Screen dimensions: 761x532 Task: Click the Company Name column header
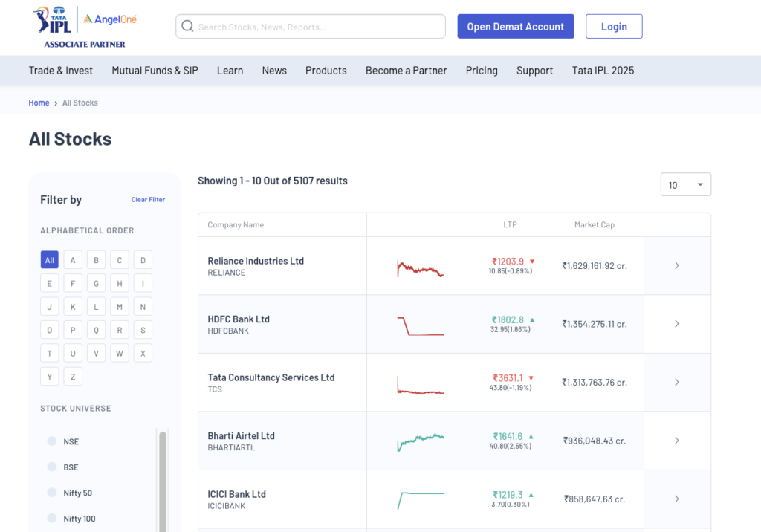(x=236, y=224)
